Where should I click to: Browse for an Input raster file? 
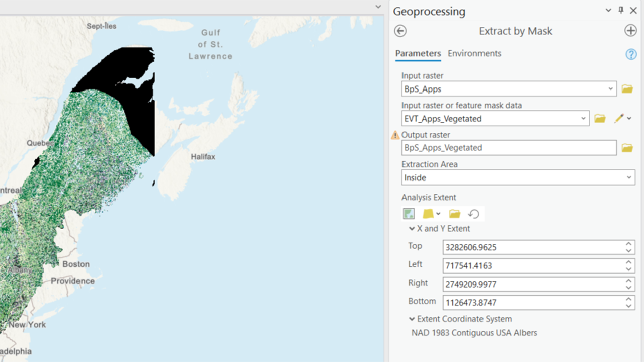coord(627,88)
